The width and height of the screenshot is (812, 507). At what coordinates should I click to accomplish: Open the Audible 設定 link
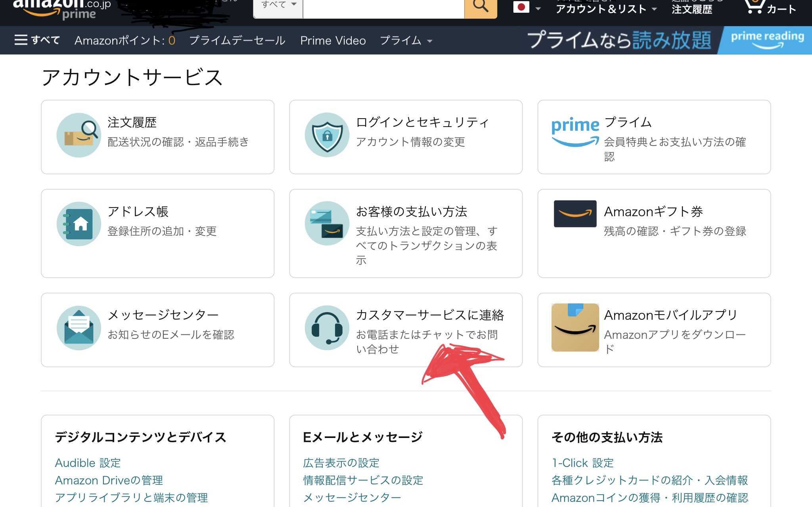(x=88, y=463)
